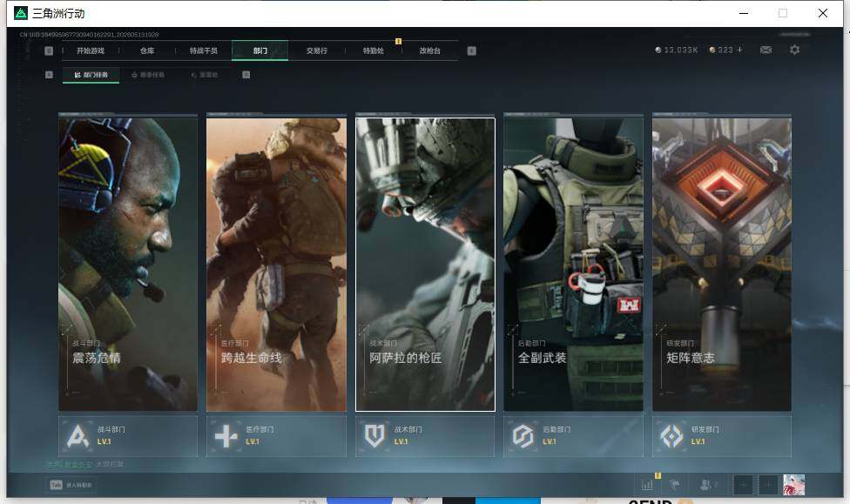This screenshot has width=850, height=504.
Task: Click the second empty squad slot plus
Action: 768,485
